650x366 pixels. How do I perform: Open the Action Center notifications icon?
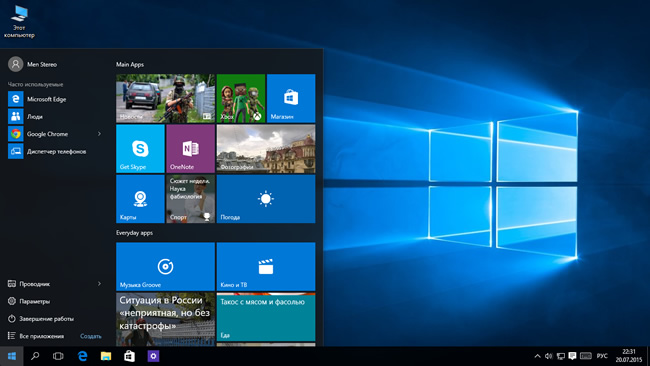pyautogui.click(x=572, y=356)
